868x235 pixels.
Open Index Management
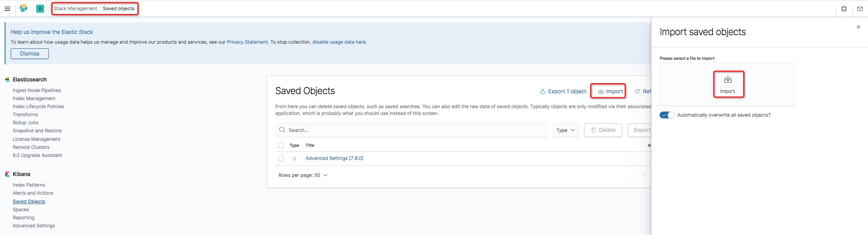pos(34,98)
